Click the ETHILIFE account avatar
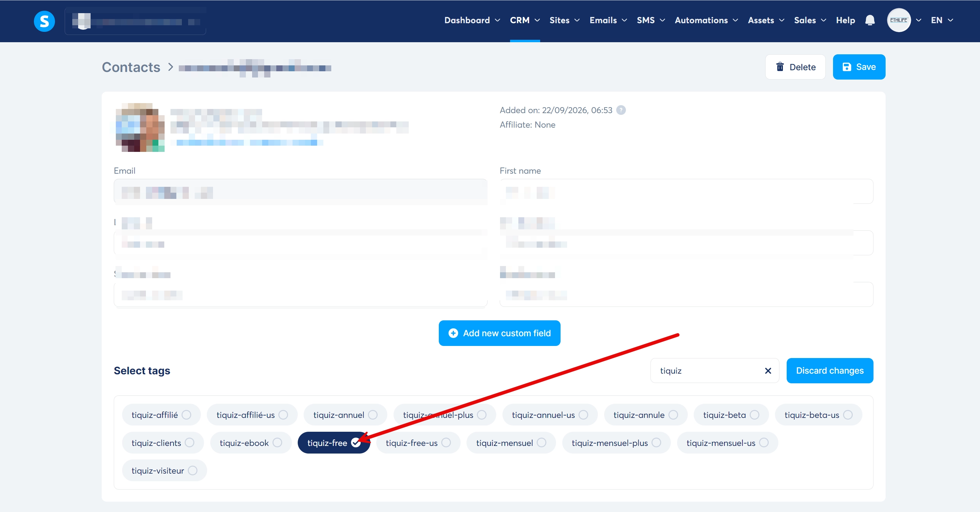The width and height of the screenshot is (980, 512). click(899, 20)
